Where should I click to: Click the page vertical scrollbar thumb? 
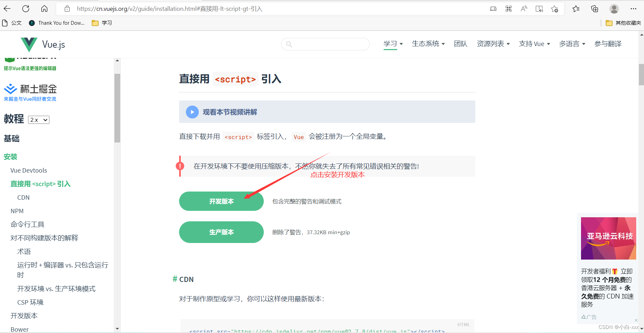(641, 74)
